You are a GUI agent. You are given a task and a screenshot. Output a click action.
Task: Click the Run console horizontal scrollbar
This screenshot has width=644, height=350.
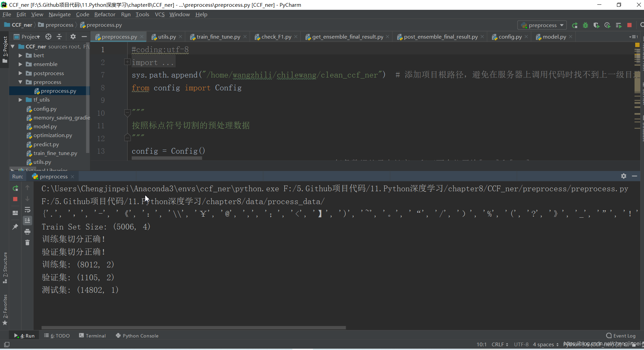click(194, 328)
